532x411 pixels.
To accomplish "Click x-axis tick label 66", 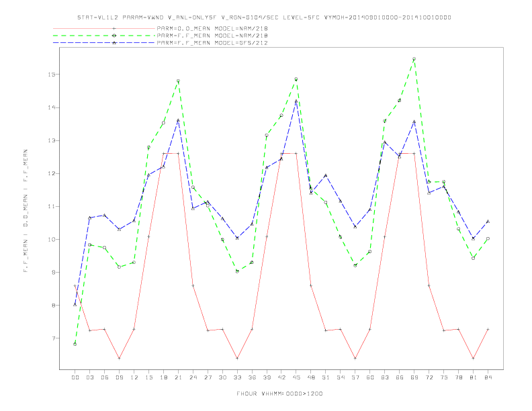I will (400, 377).
